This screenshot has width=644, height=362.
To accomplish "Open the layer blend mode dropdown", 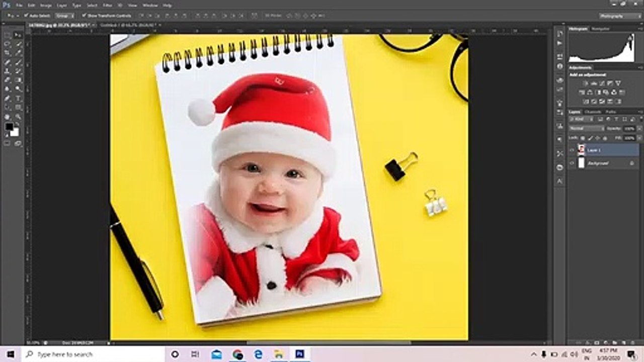I will point(587,128).
